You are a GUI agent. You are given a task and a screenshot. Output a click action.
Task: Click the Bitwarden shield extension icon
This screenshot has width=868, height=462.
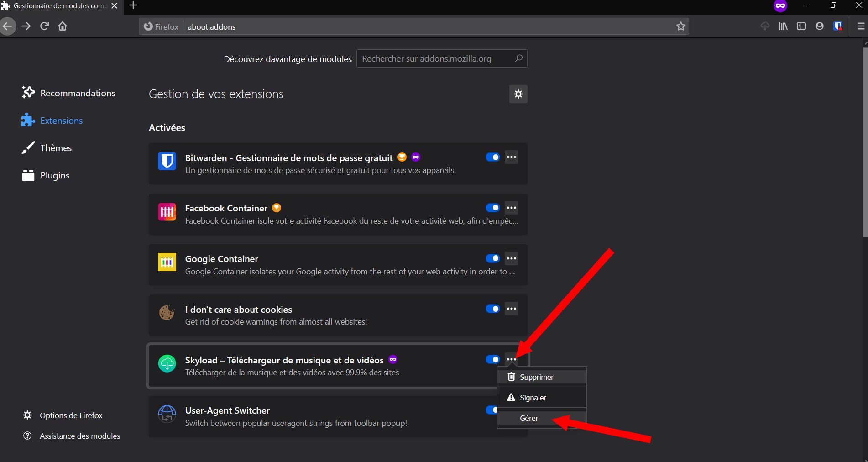pos(167,161)
